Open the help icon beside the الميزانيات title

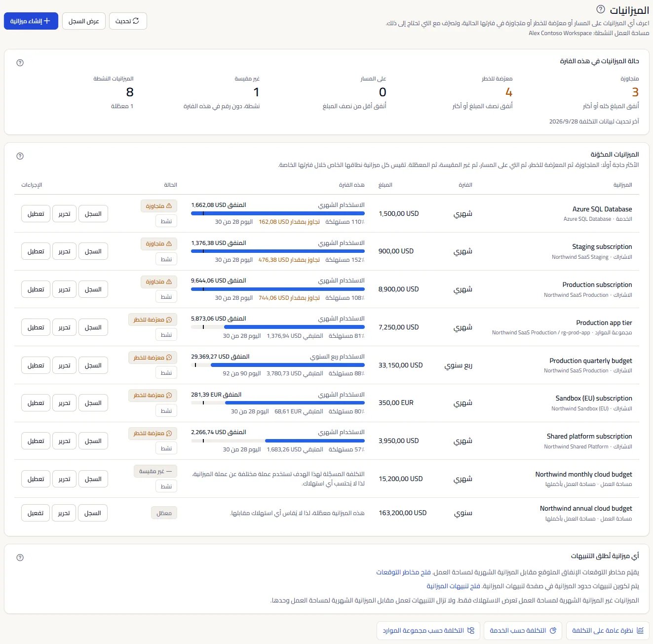(600, 9)
